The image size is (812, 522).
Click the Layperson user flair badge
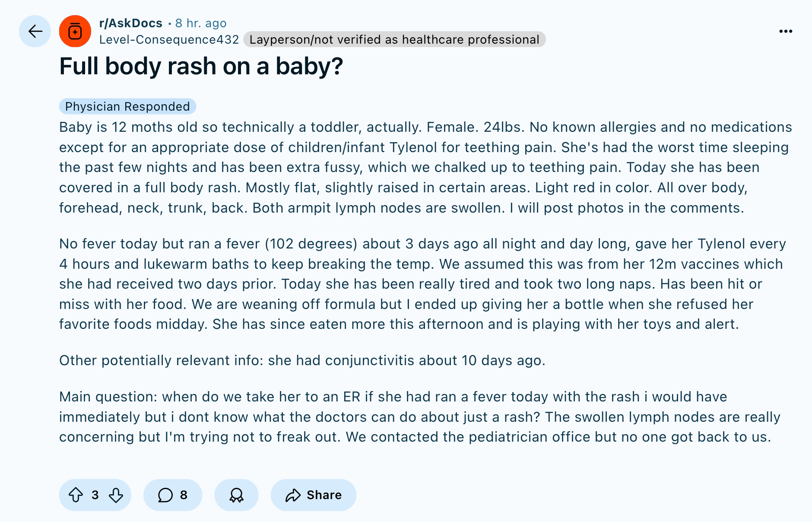coord(394,39)
